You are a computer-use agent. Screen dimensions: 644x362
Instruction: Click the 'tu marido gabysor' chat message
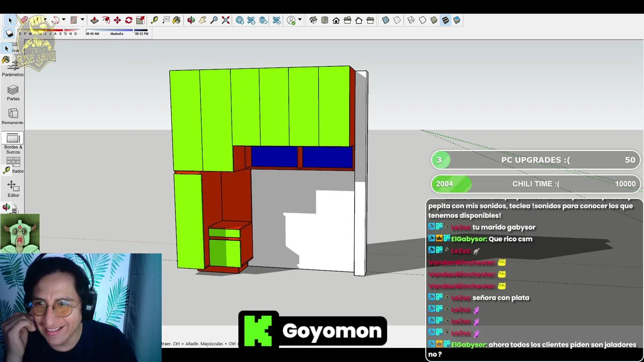(504, 227)
